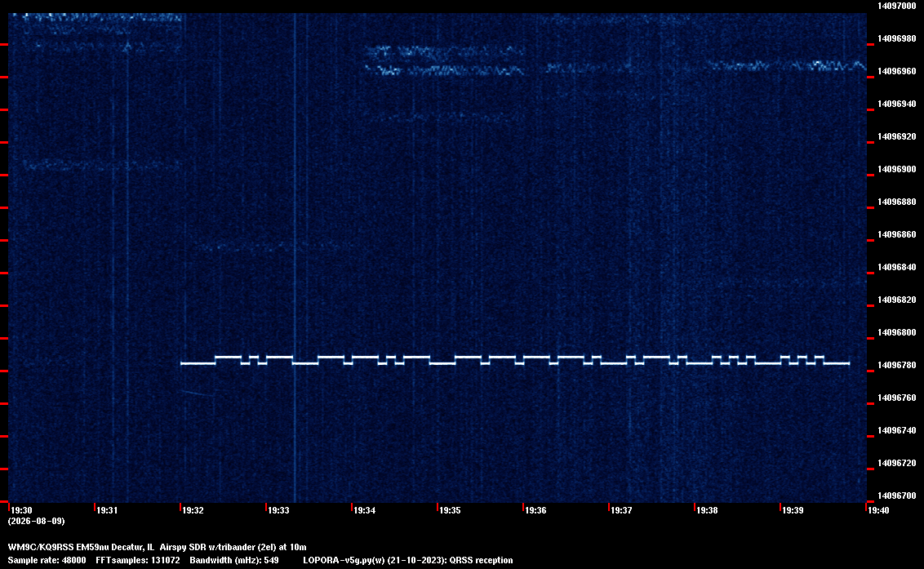Click the 19:31 time axis label

107,510
